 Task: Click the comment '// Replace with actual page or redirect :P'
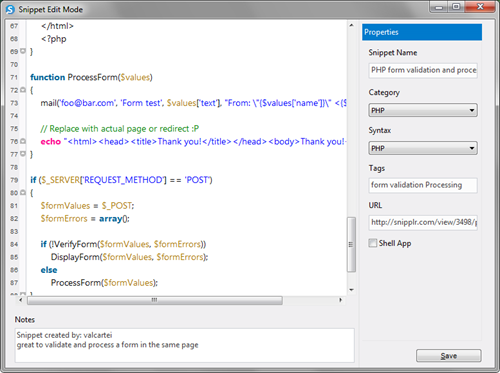click(120, 129)
